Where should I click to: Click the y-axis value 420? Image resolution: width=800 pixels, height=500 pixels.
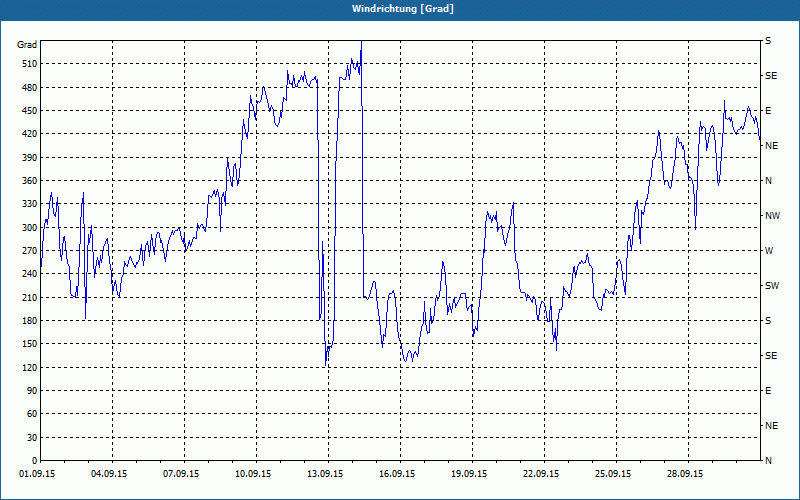pyautogui.click(x=30, y=134)
